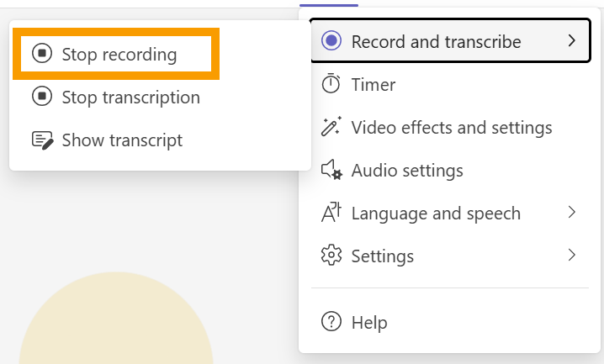Click the stop square icon beside Stop recording
The height and width of the screenshot is (364, 604).
click(42, 55)
